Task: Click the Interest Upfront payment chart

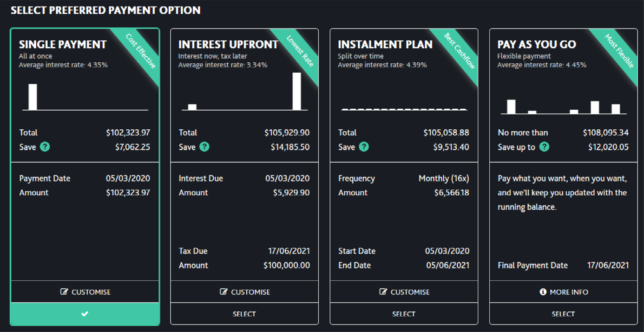Action: (x=244, y=92)
